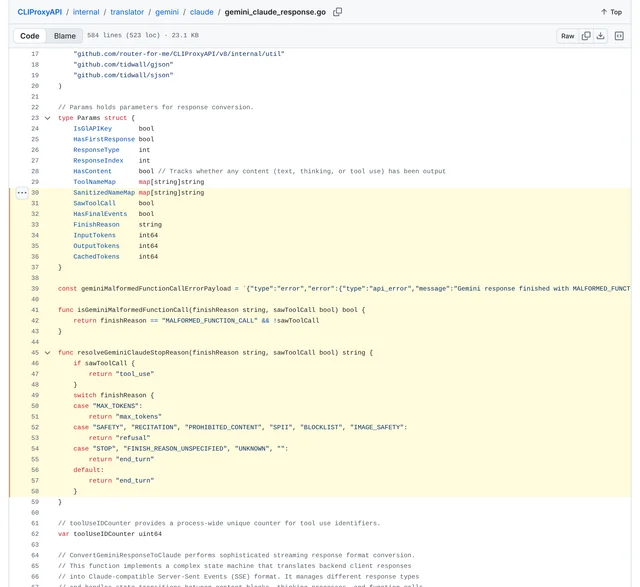This screenshot has height=587, width=640.
Task: Click github.com/tidwall/gjson import string
Action: click(123, 64)
